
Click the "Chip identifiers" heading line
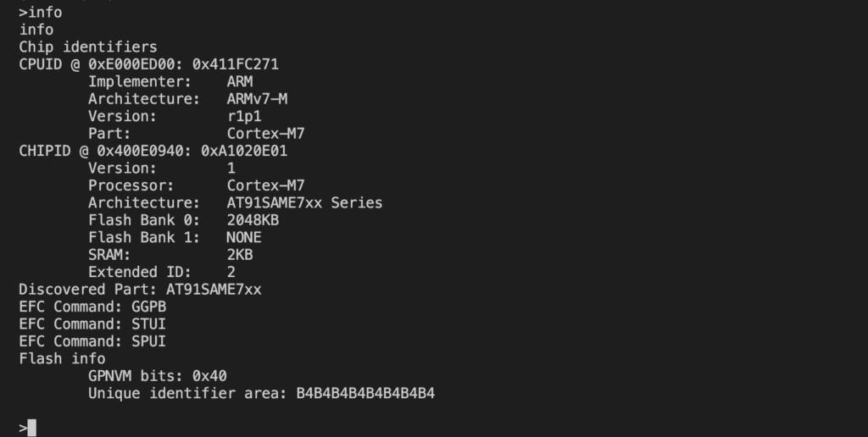[x=88, y=47]
